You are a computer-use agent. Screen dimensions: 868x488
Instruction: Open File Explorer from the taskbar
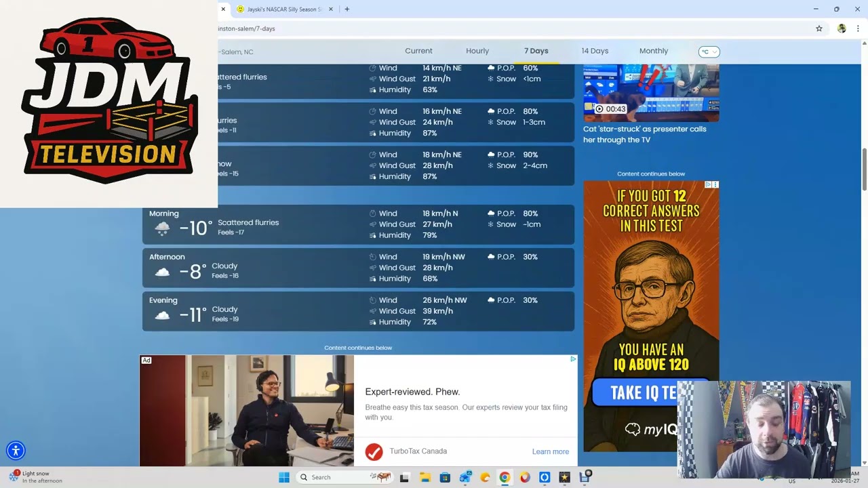point(425,477)
